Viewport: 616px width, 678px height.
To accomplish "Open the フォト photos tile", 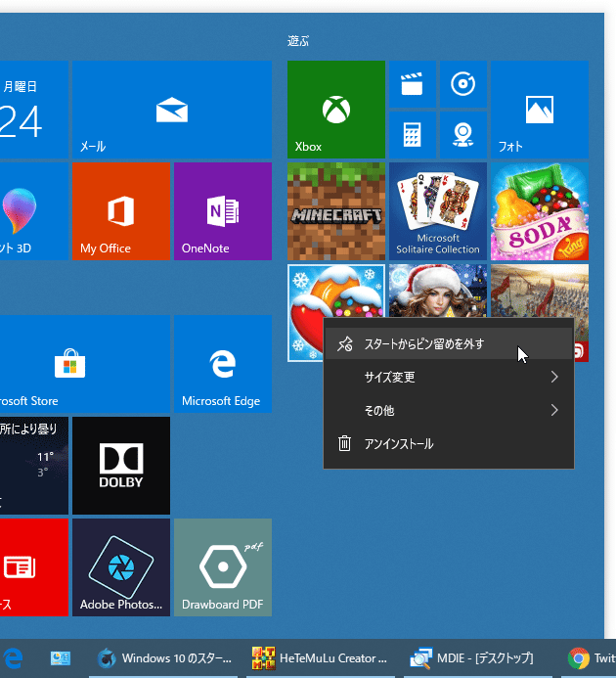I will click(x=540, y=110).
